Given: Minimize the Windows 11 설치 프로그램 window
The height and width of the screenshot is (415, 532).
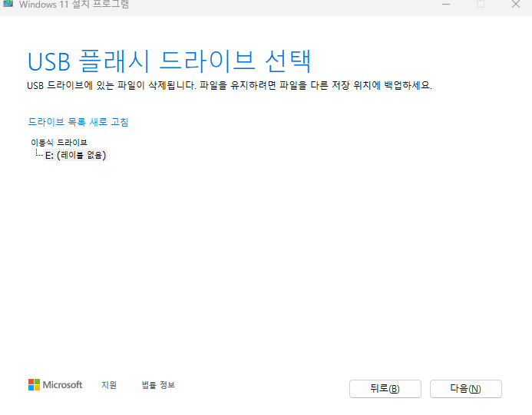Looking at the screenshot, I should pos(446,4).
